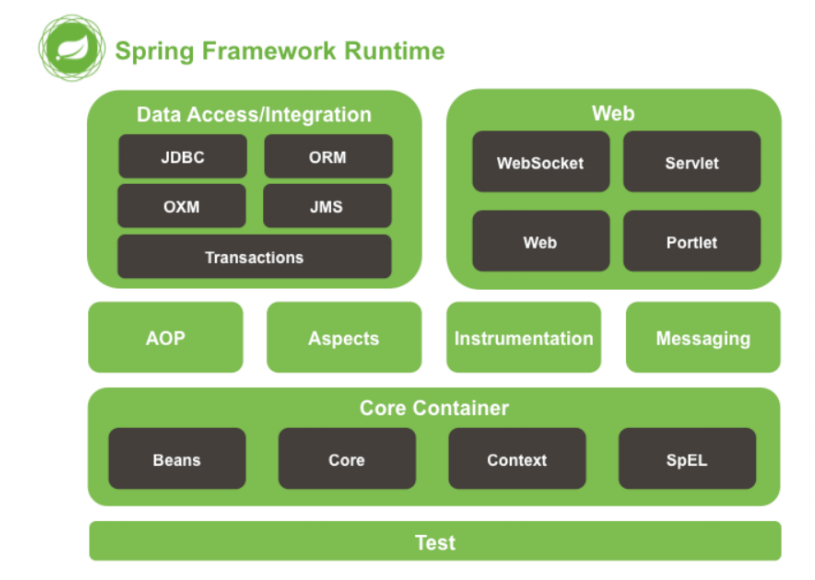Click the AOP block
This screenshot has width=815, height=580.
coord(165,337)
